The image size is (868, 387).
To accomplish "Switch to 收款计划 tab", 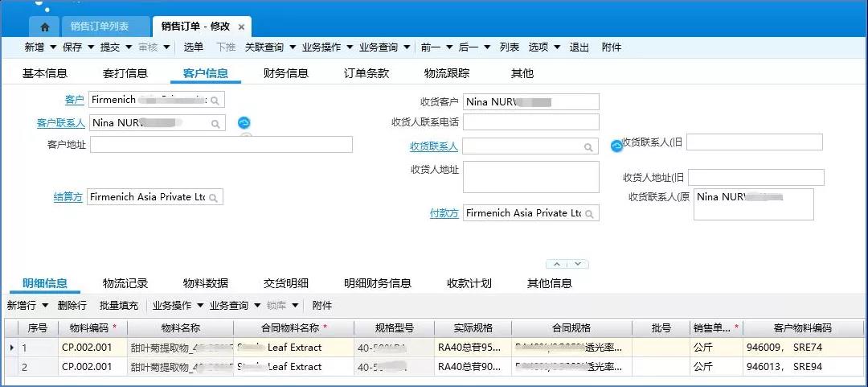I will [469, 283].
